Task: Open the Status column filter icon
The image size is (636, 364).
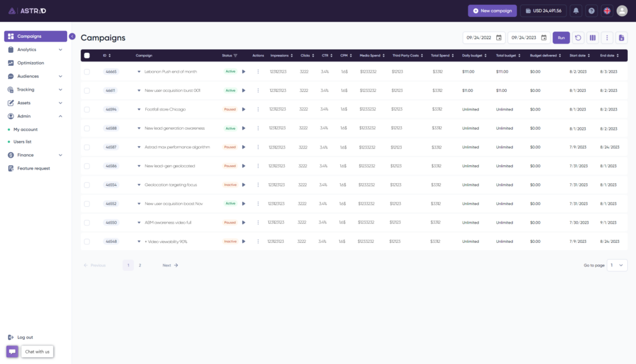Action: tap(236, 55)
